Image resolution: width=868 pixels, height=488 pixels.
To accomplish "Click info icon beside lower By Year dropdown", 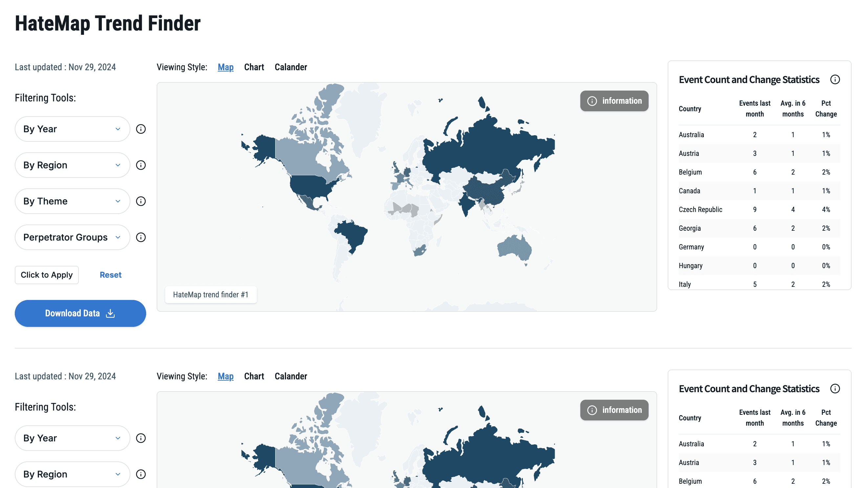I will 141,438.
